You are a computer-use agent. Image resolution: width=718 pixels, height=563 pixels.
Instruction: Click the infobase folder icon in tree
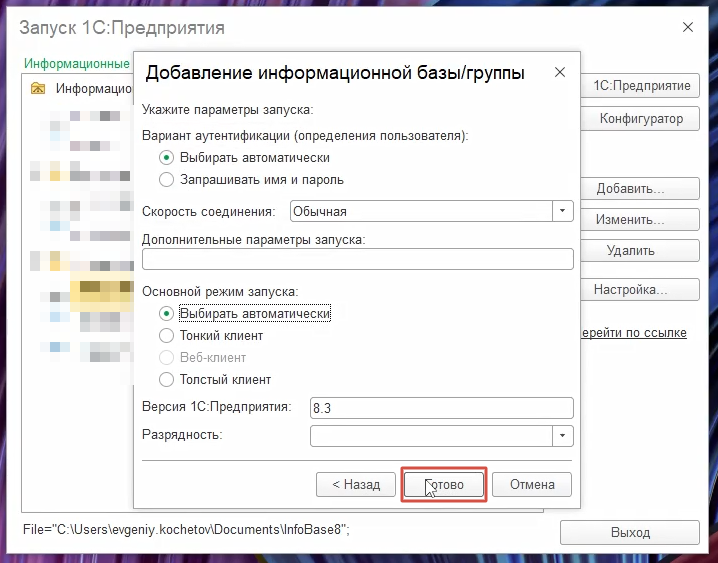[38, 89]
